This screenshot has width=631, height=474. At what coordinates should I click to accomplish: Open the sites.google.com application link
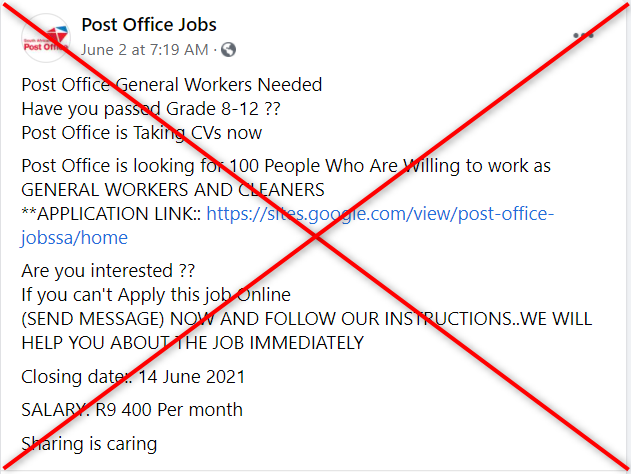[x=380, y=214]
